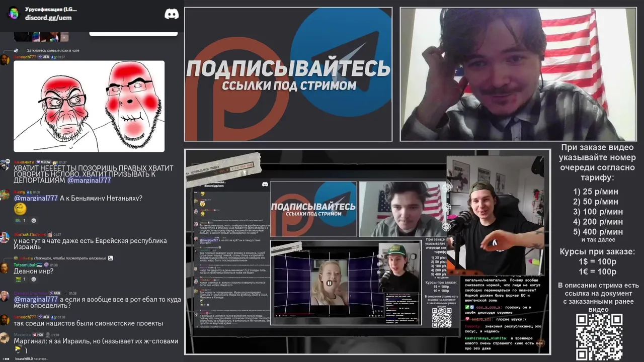Click @marginal777 mention after ДЕПОРТАЦИЯМ

89,180
